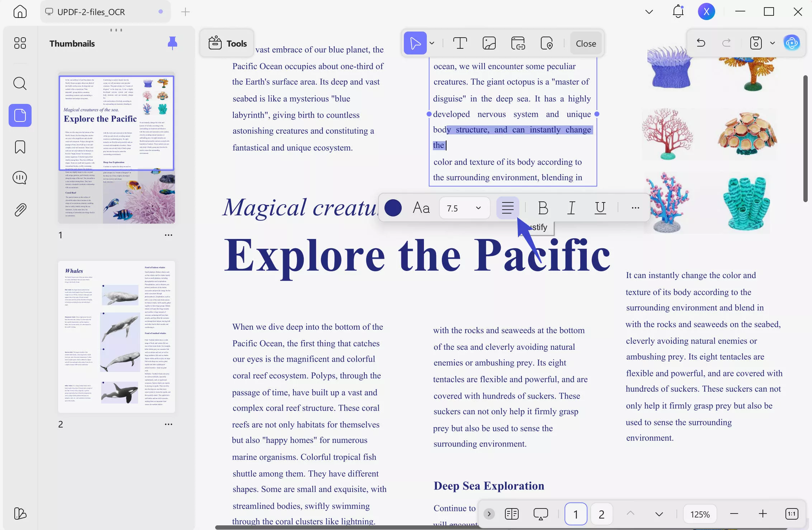
Task: Select the Text editing tool
Action: click(460, 43)
